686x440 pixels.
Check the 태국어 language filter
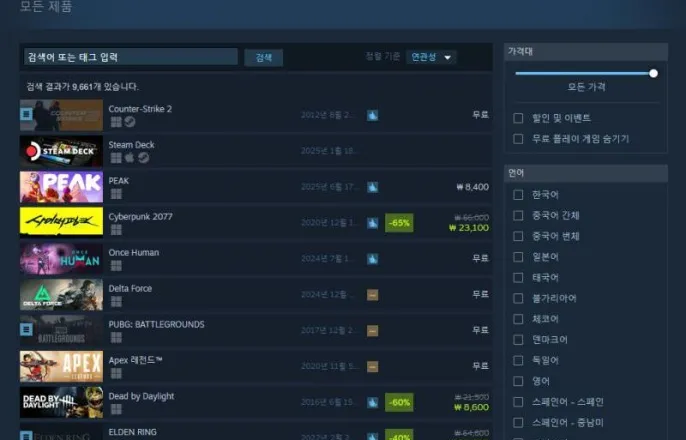pos(518,278)
